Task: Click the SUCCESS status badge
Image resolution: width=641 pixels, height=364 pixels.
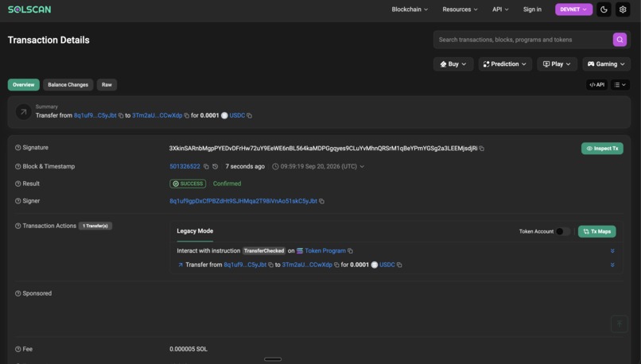Action: click(x=188, y=184)
